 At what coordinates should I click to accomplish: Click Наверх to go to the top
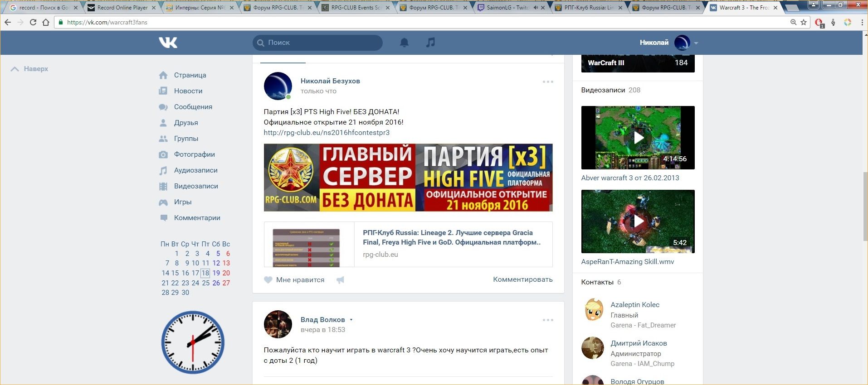click(x=30, y=69)
